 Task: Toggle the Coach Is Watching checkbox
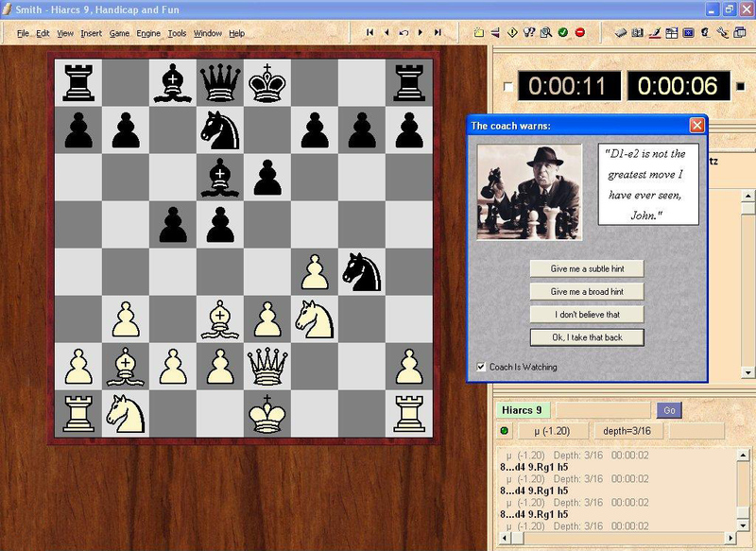click(482, 367)
